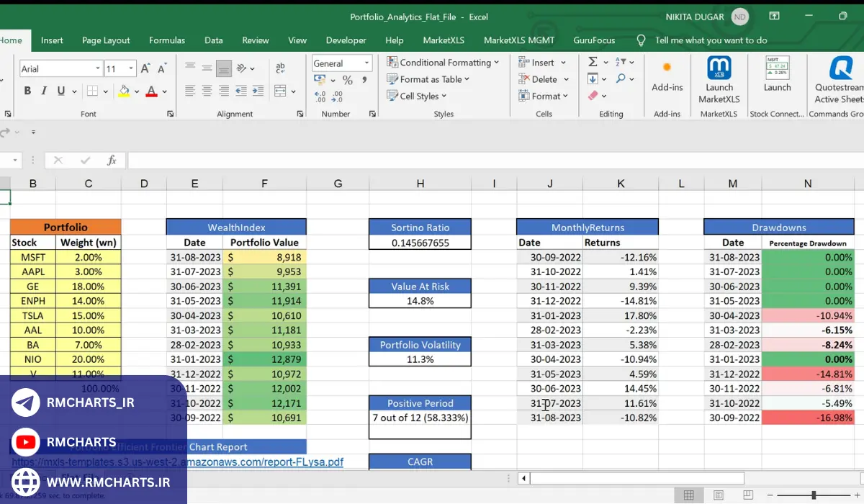Toggle Bold formatting

click(x=27, y=91)
